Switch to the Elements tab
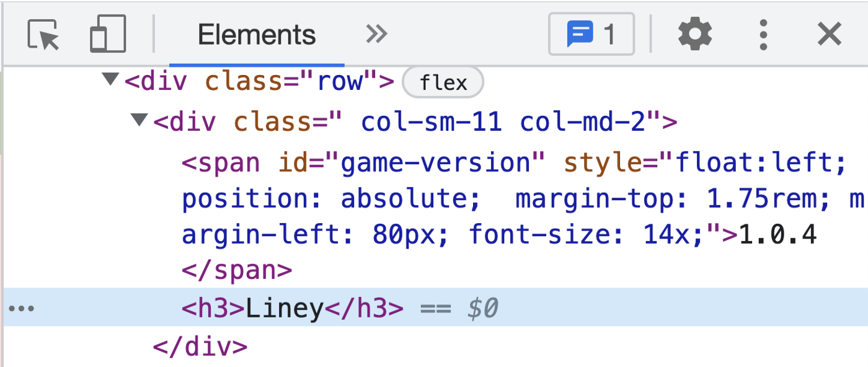The image size is (868, 367). 257,34
